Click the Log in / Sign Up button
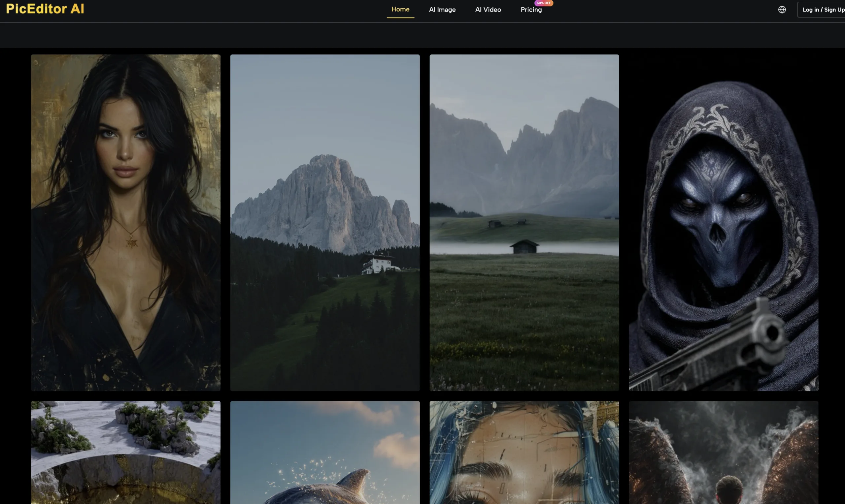Viewport: 845px width, 504px height. tap(822, 10)
